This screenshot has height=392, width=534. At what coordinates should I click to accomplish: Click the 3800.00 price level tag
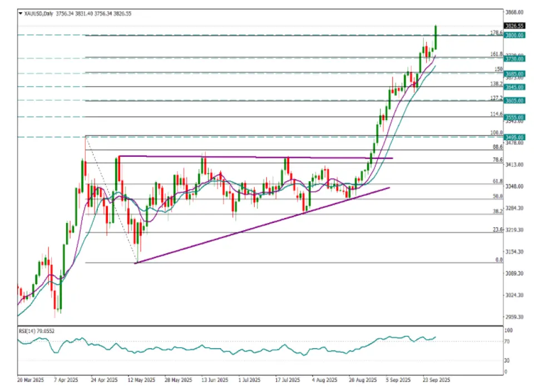(514, 35)
